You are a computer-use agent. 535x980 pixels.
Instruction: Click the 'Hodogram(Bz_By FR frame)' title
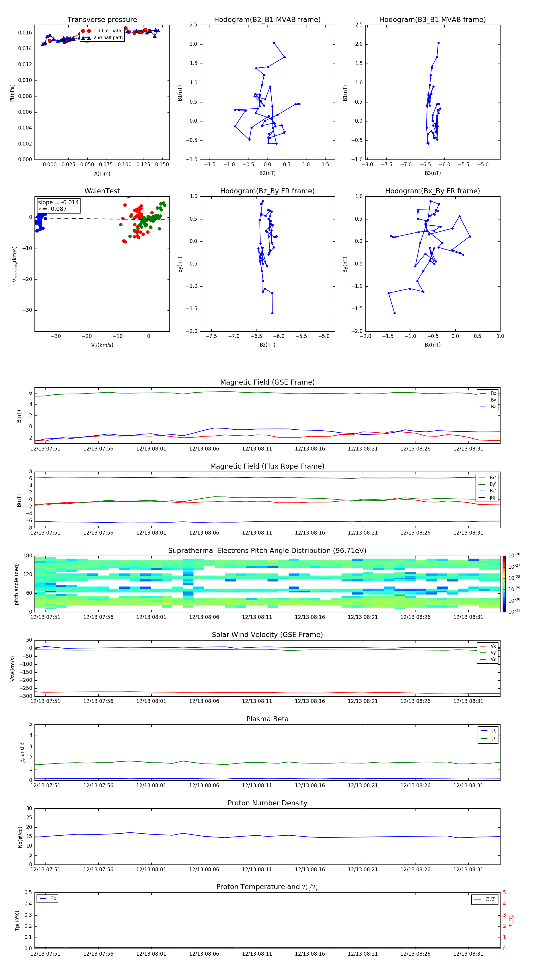tap(267, 191)
